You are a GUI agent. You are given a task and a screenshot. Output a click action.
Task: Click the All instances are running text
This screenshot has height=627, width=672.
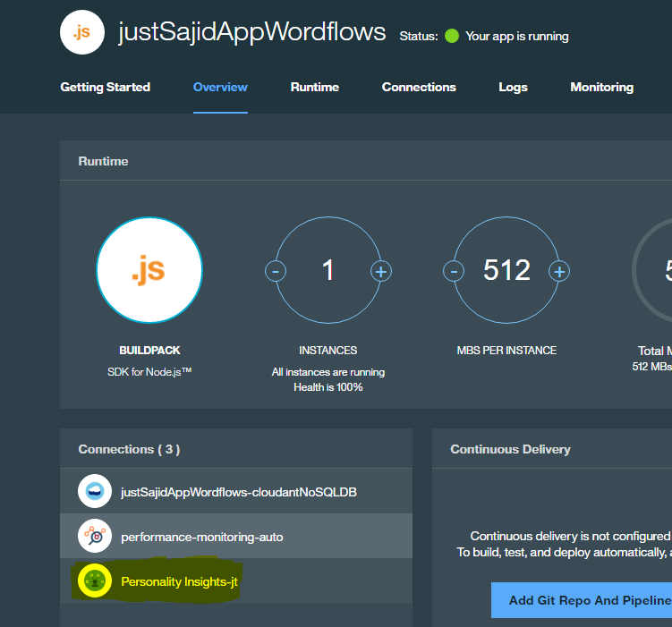coord(328,372)
